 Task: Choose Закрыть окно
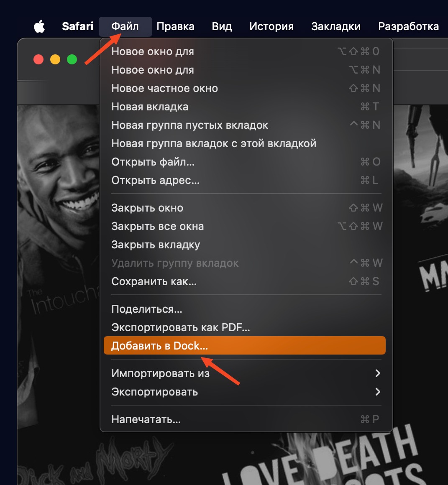(x=245, y=208)
